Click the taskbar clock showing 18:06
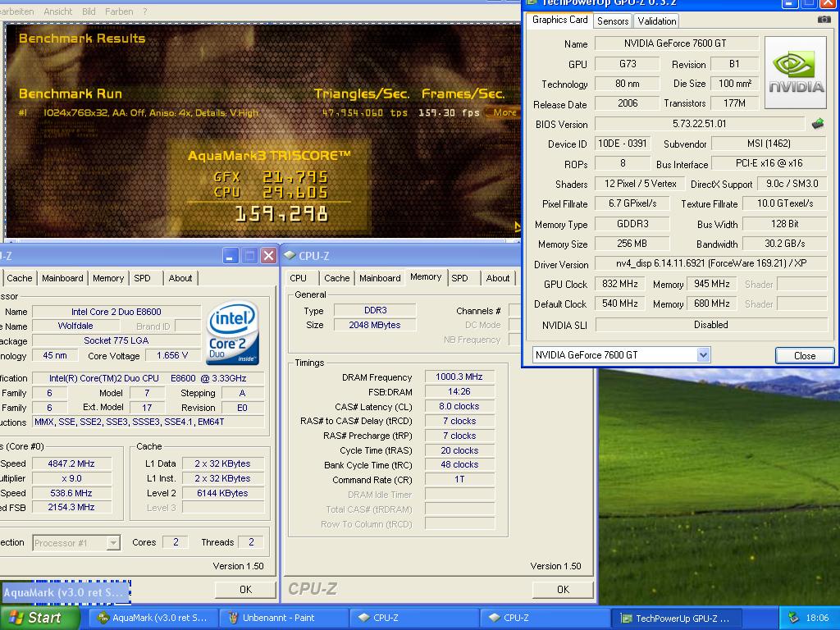 click(x=817, y=618)
